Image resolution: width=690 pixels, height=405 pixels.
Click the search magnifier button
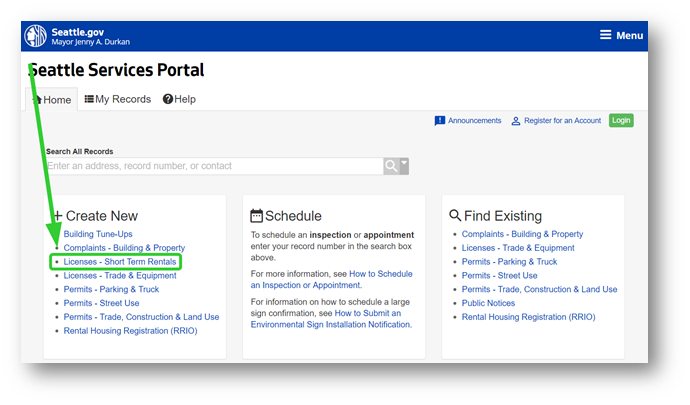[391, 166]
